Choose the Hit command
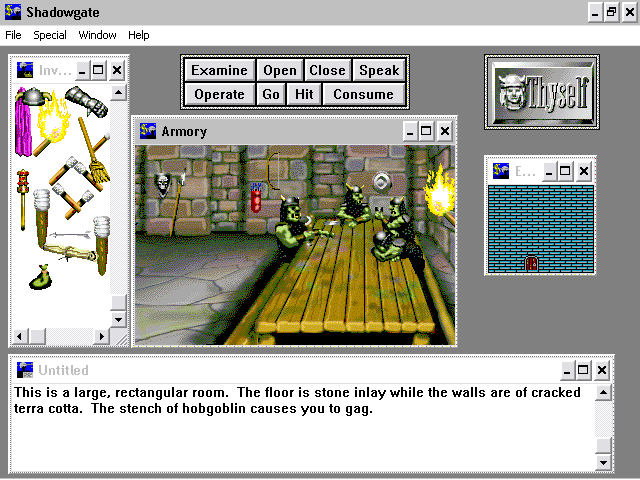 [x=304, y=94]
